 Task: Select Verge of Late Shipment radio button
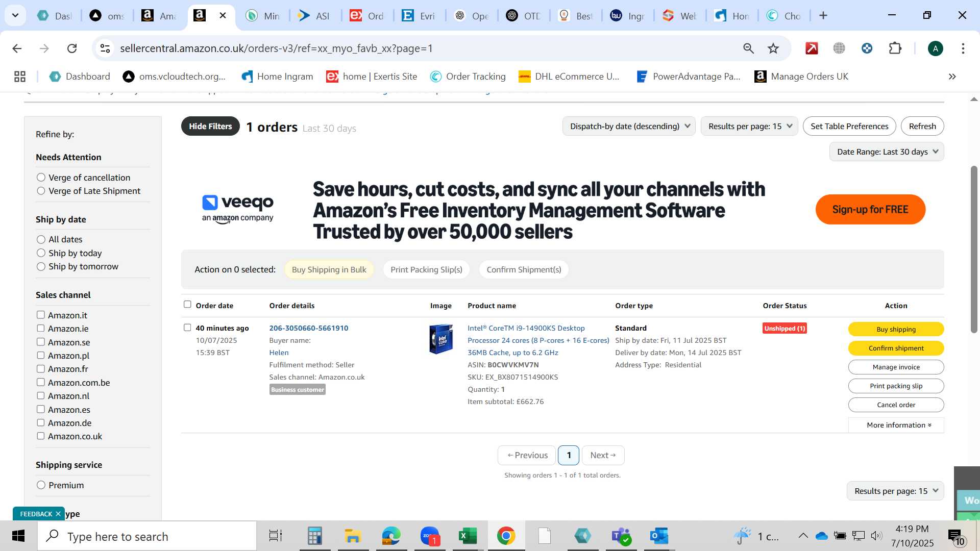point(41,191)
